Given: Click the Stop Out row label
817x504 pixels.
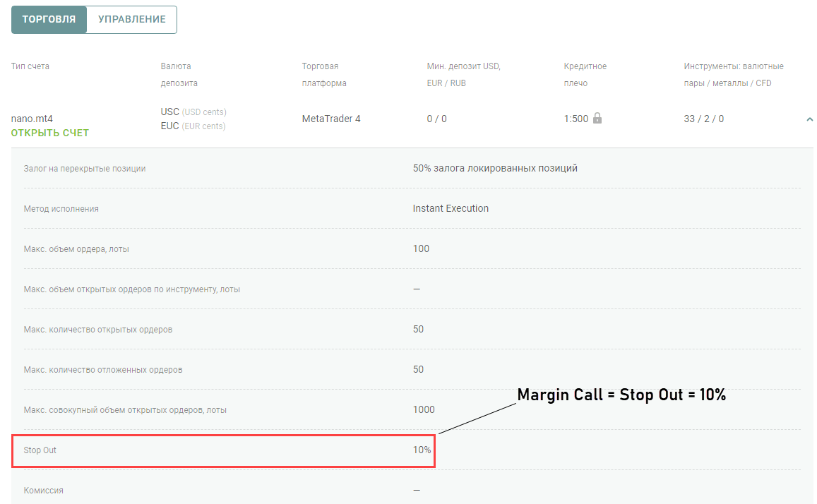Looking at the screenshot, I should pyautogui.click(x=40, y=450).
